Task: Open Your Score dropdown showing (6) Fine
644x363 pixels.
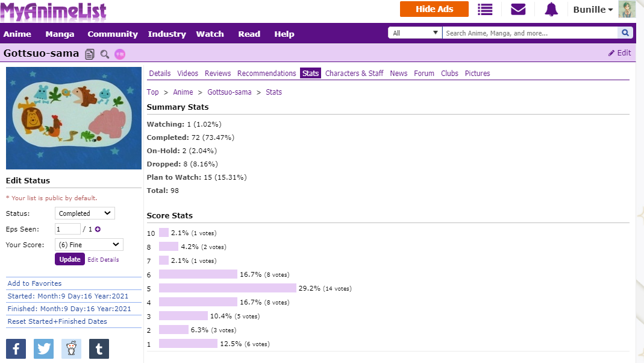Action: [89, 245]
